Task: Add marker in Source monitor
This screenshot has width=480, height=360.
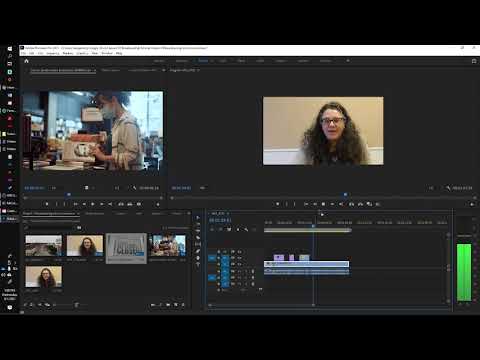Action: [x=47, y=204]
